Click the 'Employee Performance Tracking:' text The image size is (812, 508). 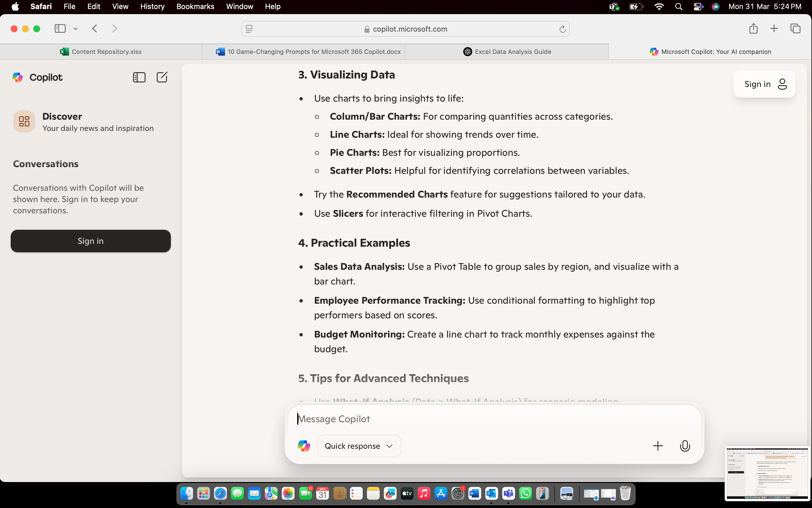(390, 300)
